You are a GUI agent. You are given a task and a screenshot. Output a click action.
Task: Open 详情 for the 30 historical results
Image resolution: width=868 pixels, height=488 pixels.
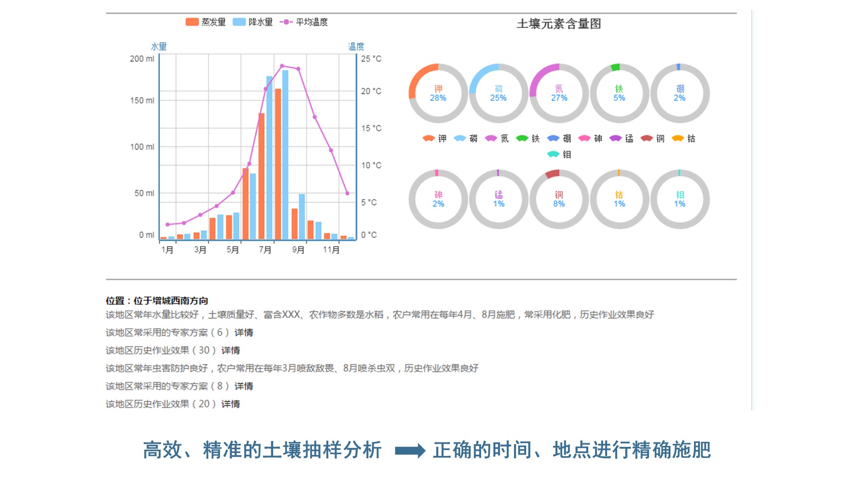tap(231, 350)
